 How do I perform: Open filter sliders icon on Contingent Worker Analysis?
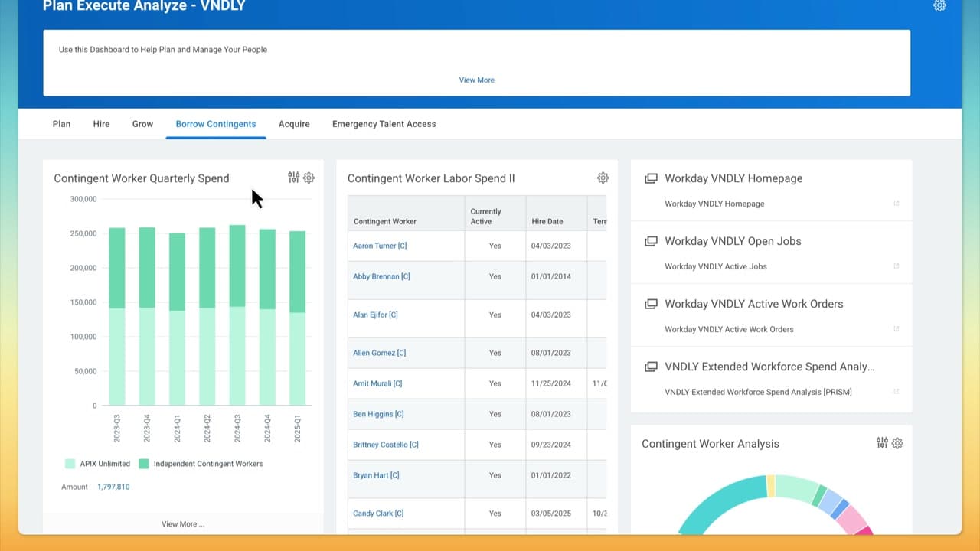point(882,443)
